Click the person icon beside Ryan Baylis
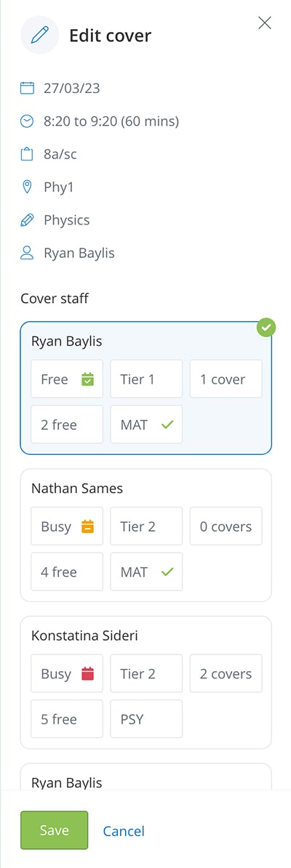 coord(27,253)
